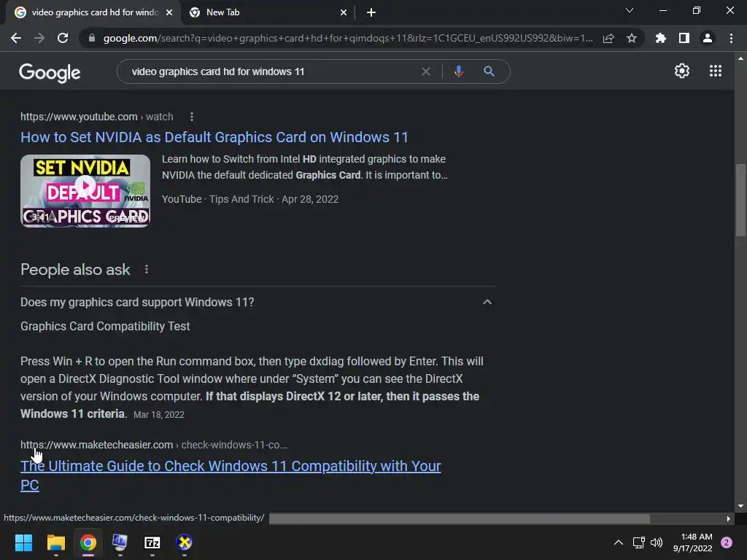Image resolution: width=747 pixels, height=560 pixels.
Task: Close the New Tab tab
Action: pyautogui.click(x=344, y=12)
